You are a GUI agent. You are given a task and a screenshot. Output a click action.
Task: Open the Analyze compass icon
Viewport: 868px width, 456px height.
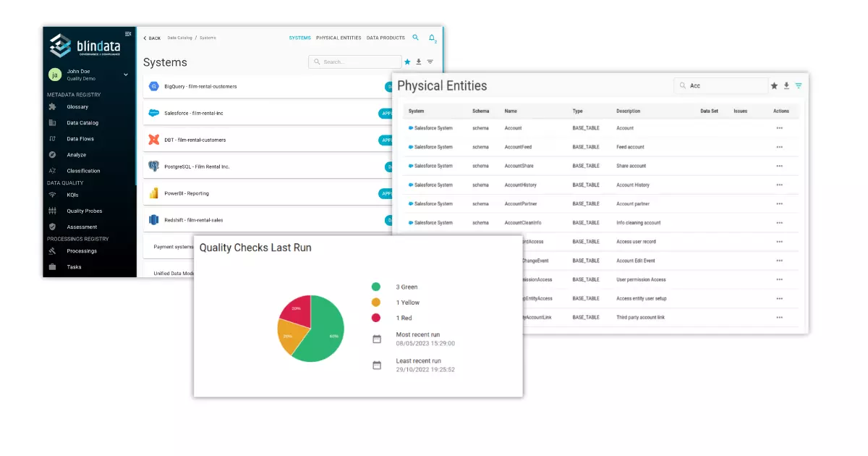(52, 154)
